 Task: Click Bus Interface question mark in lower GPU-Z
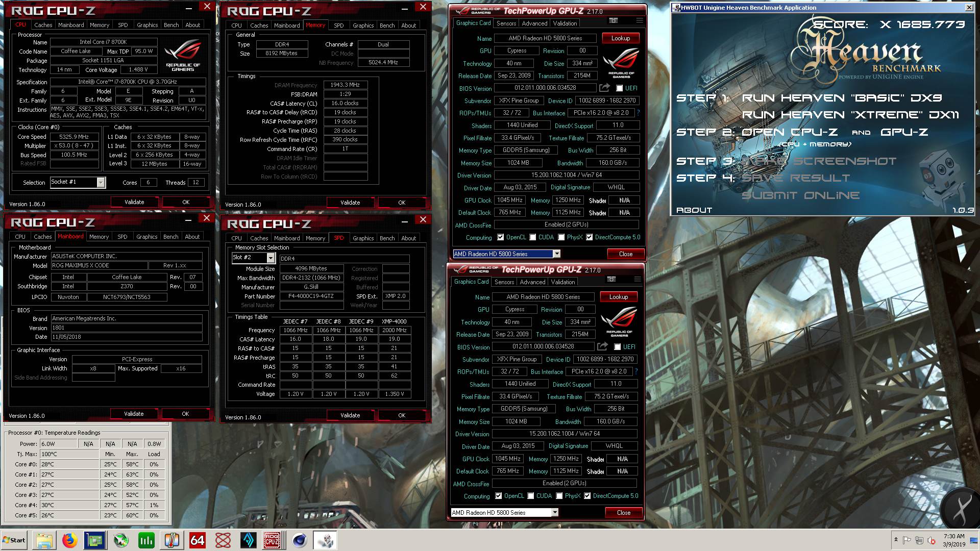tap(636, 371)
